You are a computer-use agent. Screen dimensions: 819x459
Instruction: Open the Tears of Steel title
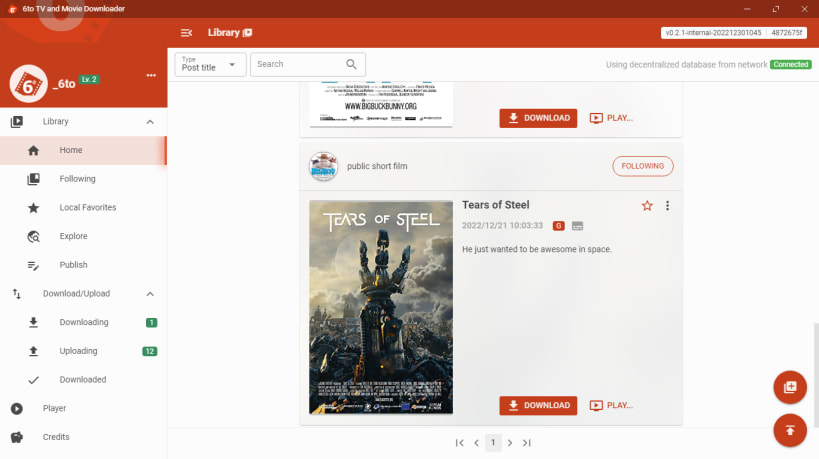496,205
